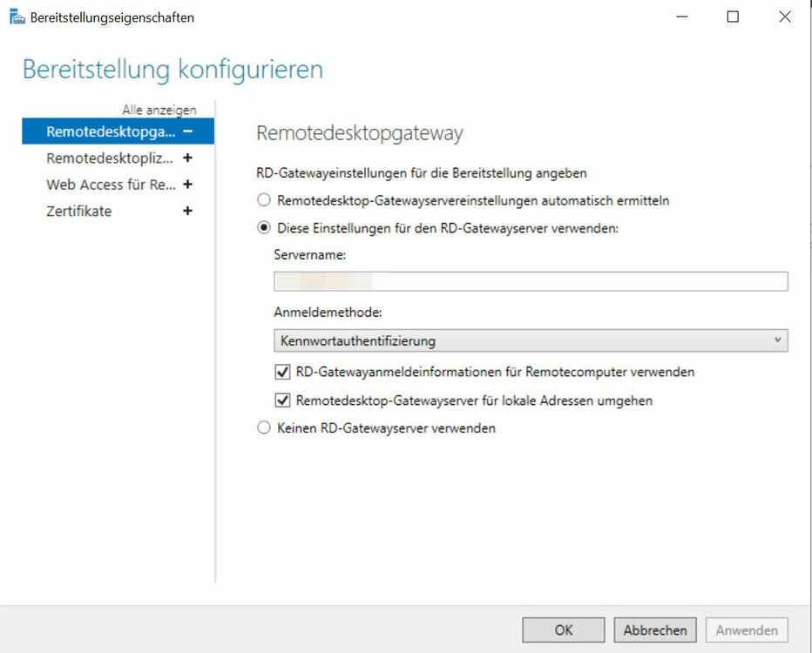Image resolution: width=812 pixels, height=653 pixels.
Task: Expand the Remotedesktoplizenzierung section plus icon
Action: (187, 158)
